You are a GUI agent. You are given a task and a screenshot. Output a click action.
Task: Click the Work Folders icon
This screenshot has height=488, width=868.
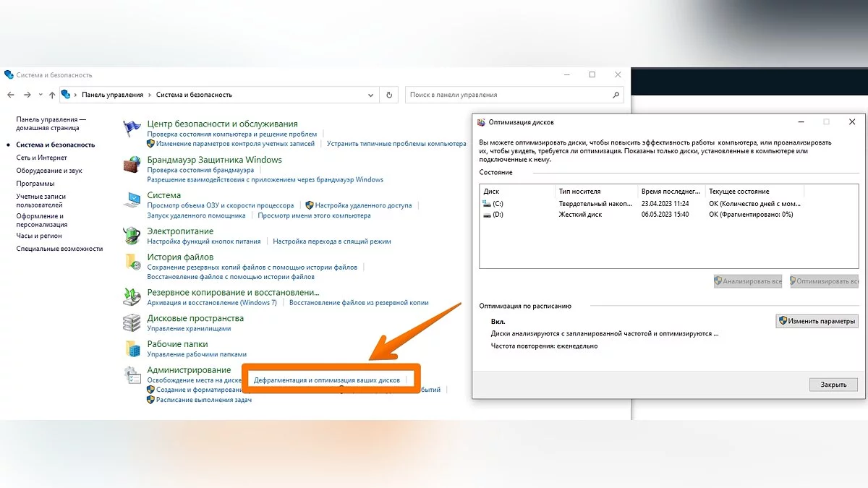click(132, 348)
